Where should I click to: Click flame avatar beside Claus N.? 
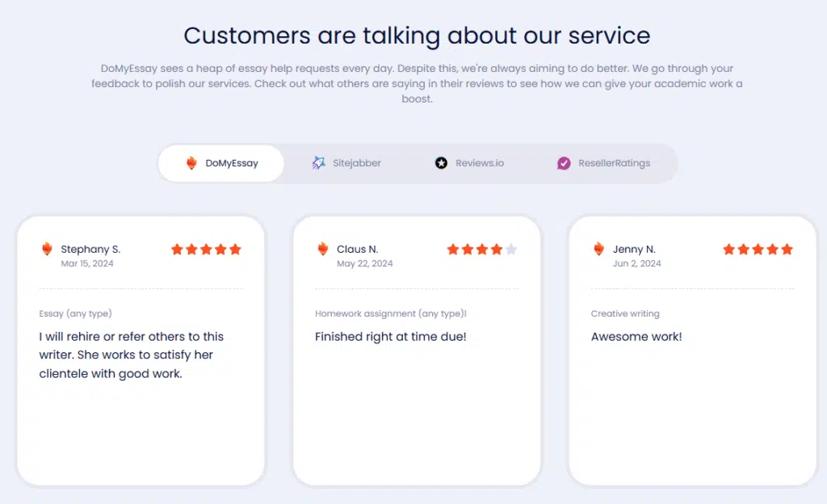coord(323,248)
